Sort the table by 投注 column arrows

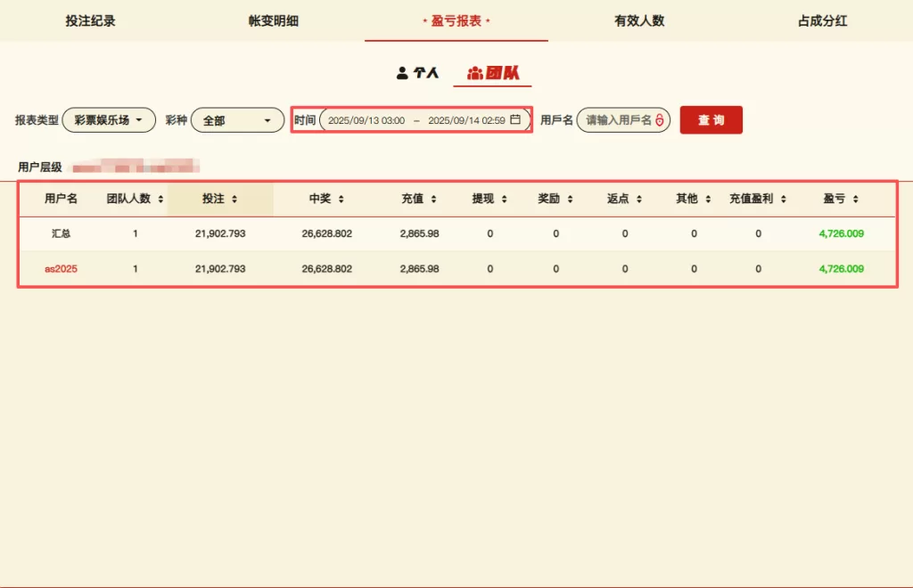234,200
